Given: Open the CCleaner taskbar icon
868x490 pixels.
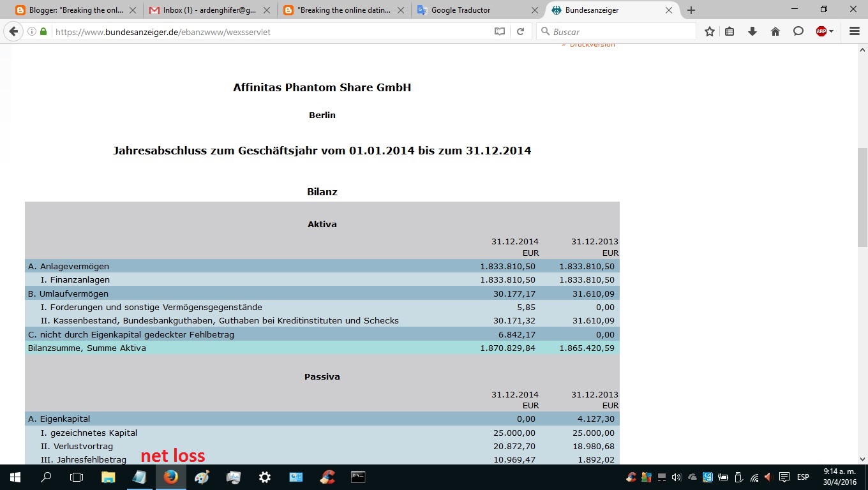Looking at the screenshot, I should [x=327, y=477].
